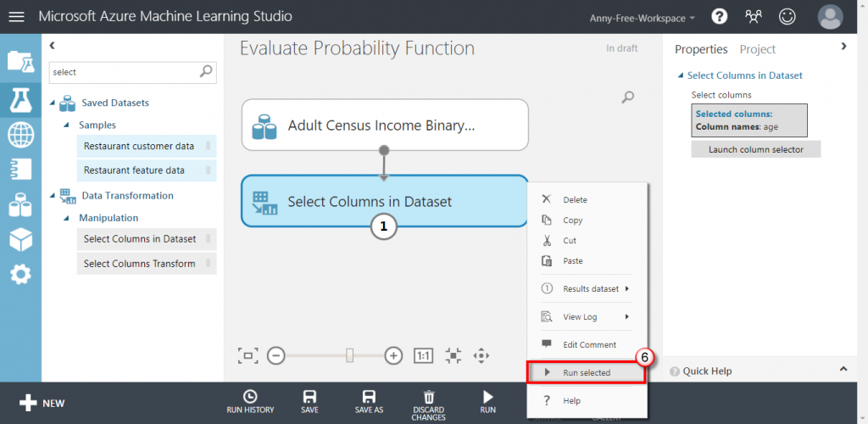The image size is (868, 424).
Task: Open Settings gear sidebar icon
Action: (20, 275)
